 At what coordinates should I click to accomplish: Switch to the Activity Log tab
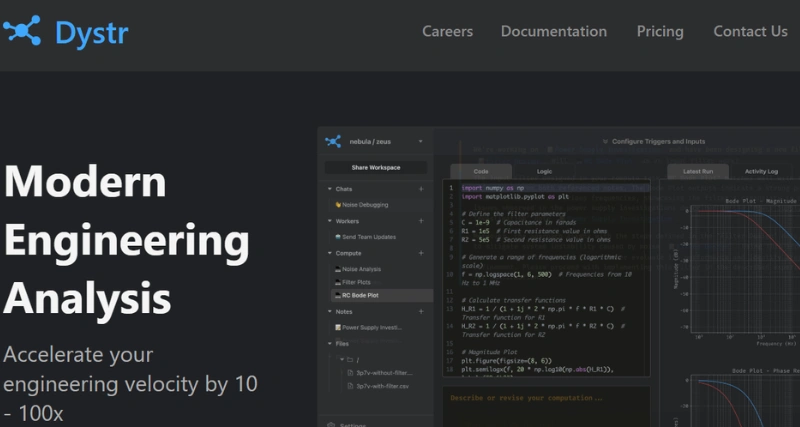[x=762, y=171]
